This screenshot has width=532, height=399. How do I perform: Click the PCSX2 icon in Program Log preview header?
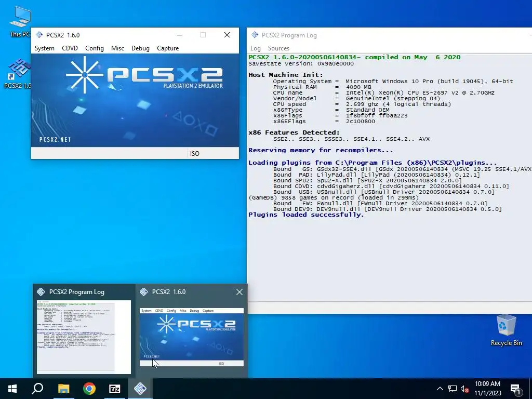(41, 292)
